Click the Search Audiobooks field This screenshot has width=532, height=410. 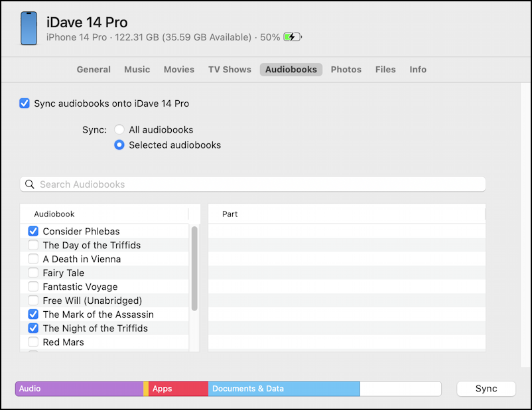(253, 184)
